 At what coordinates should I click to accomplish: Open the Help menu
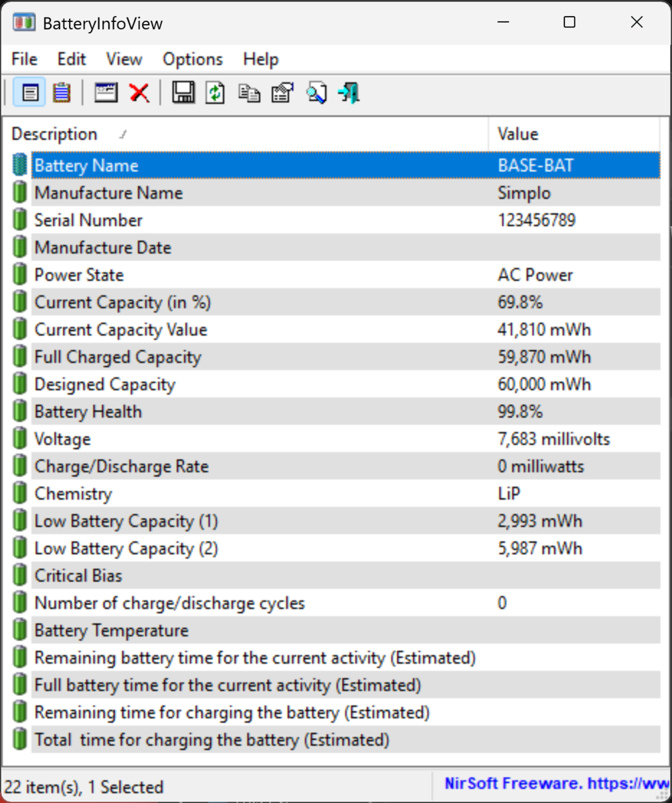tap(260, 60)
